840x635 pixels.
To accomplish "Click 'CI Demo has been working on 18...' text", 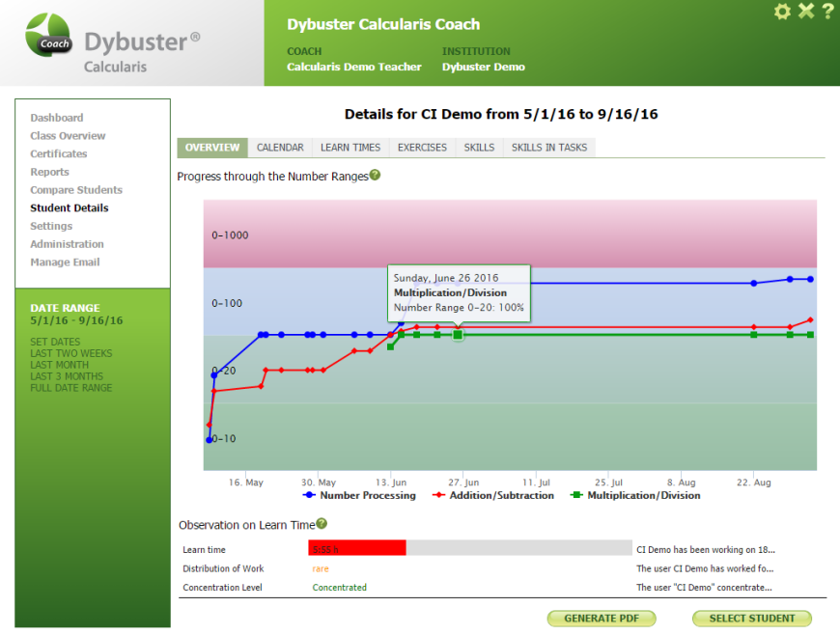I will tap(706, 549).
